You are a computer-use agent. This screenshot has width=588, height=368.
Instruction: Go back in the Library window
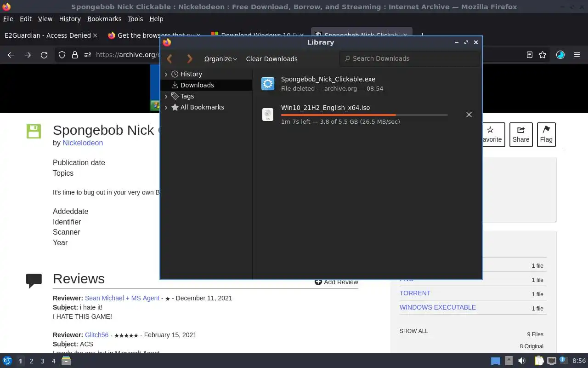click(170, 59)
